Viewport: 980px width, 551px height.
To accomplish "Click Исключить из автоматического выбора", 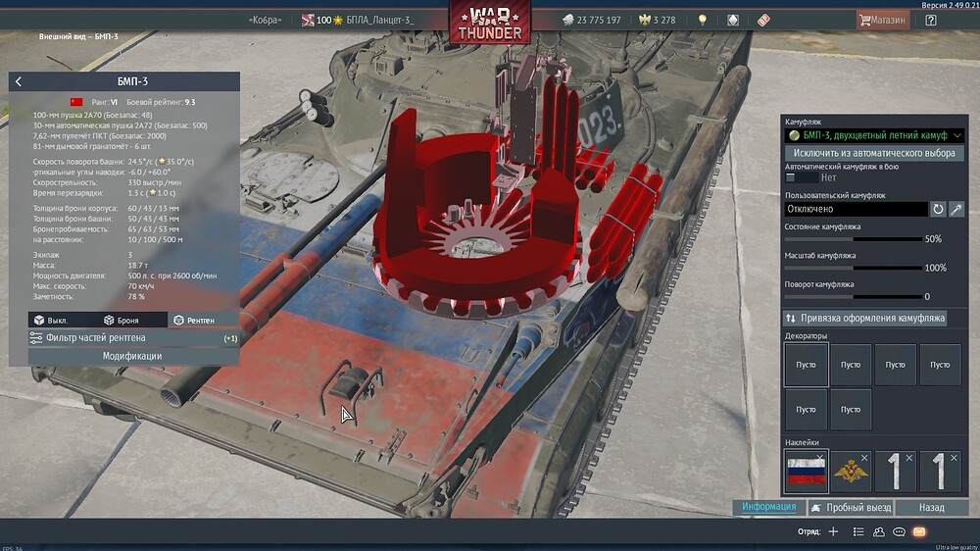I will (x=874, y=153).
